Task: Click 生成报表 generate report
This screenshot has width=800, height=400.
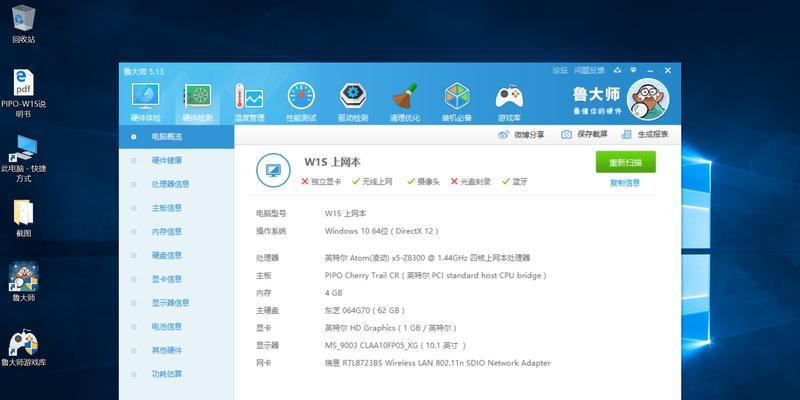Action: (x=645, y=135)
